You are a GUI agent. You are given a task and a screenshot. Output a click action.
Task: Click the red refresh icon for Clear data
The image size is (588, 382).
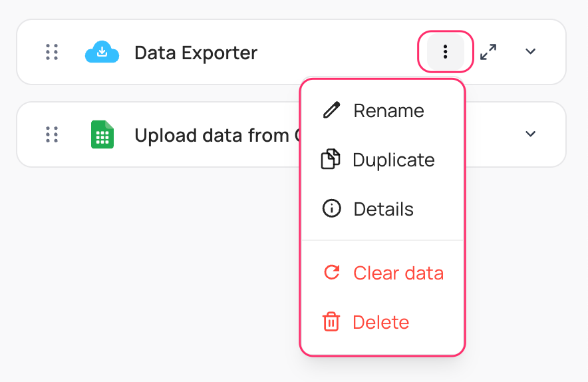331,272
